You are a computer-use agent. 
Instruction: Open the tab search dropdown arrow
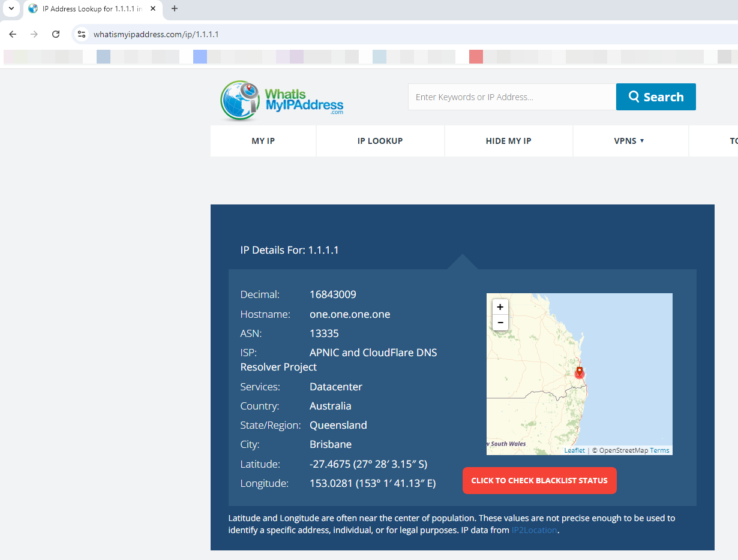(x=11, y=8)
